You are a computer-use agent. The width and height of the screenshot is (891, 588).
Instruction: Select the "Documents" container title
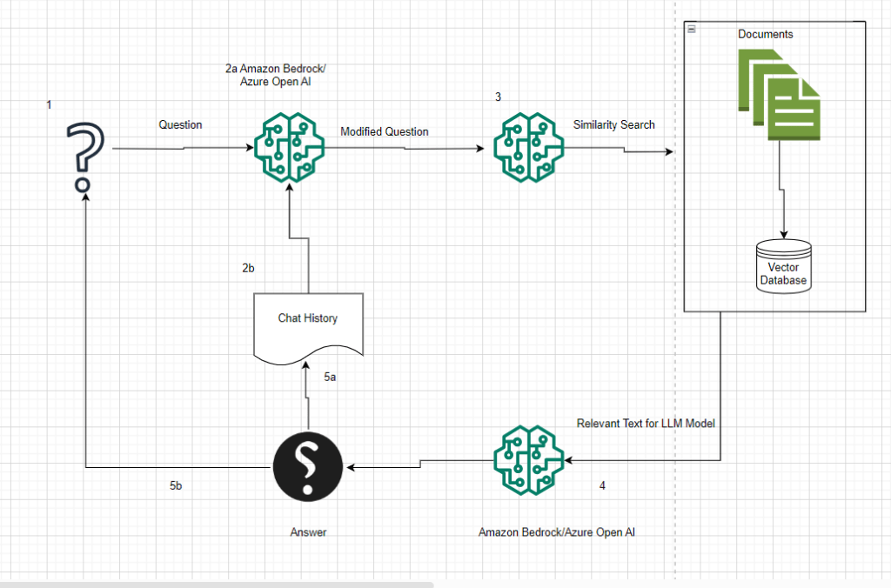pos(765,34)
